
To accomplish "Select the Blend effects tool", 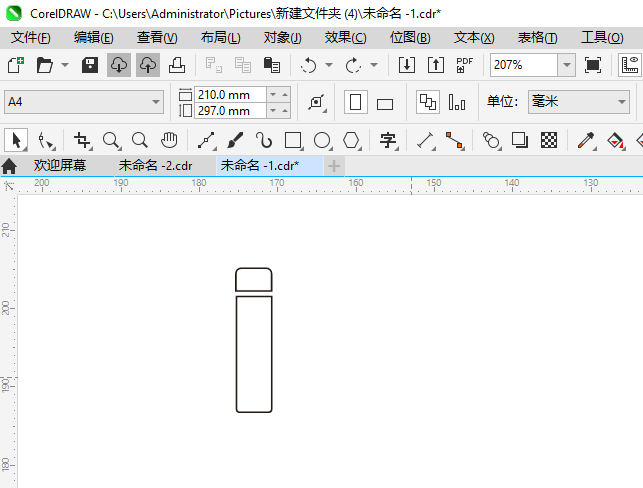I will [x=491, y=140].
